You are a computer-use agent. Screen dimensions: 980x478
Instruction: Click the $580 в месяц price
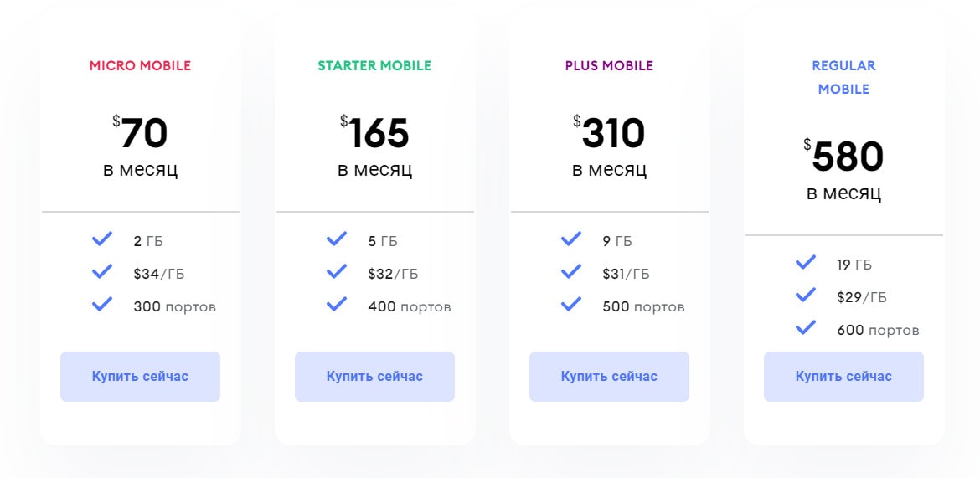[843, 169]
